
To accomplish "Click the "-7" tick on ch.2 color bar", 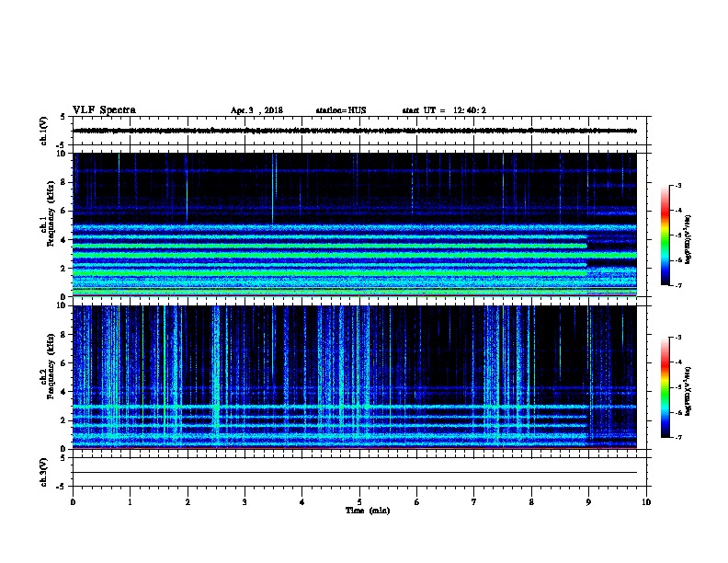I will pos(678,438).
